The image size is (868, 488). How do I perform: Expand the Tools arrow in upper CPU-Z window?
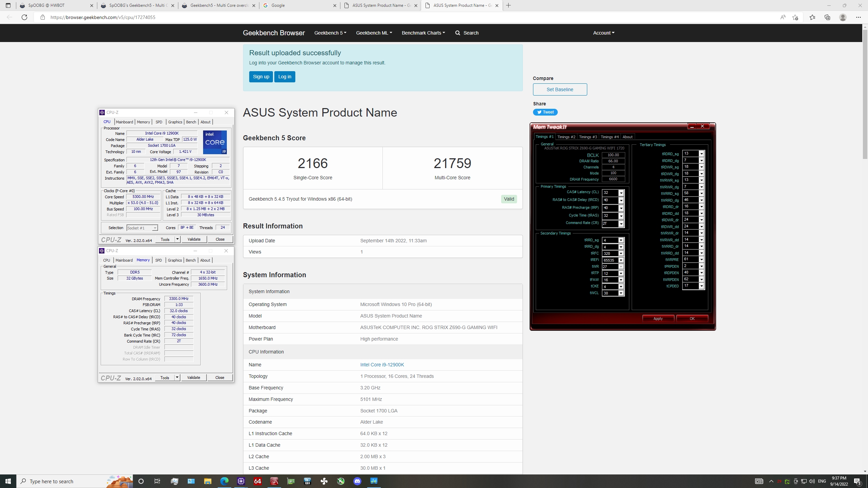177,239
